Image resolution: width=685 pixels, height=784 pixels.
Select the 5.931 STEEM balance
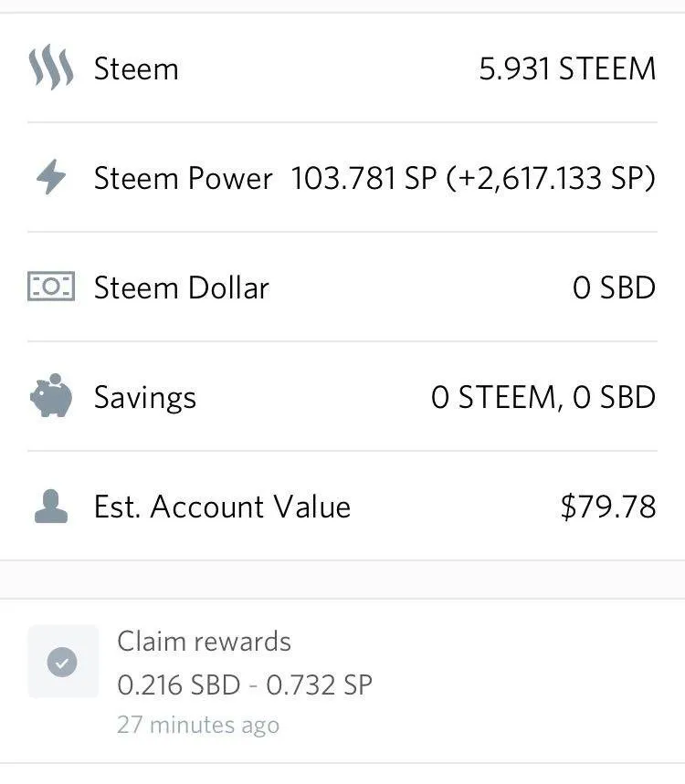click(x=567, y=68)
